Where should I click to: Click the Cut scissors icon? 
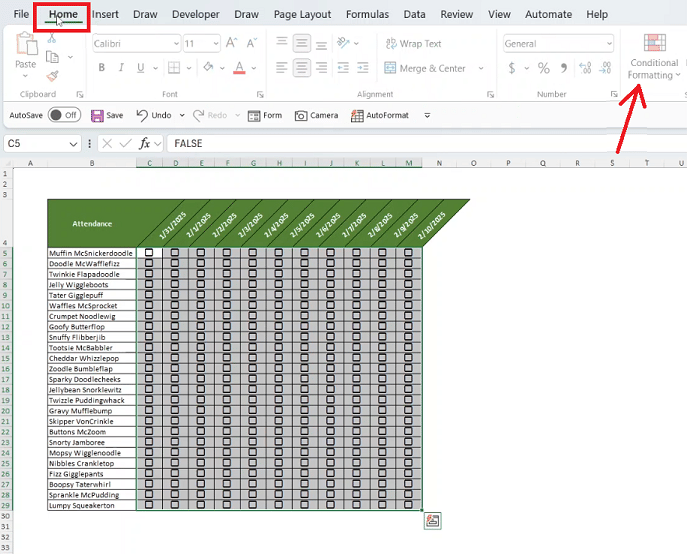pyautogui.click(x=52, y=39)
